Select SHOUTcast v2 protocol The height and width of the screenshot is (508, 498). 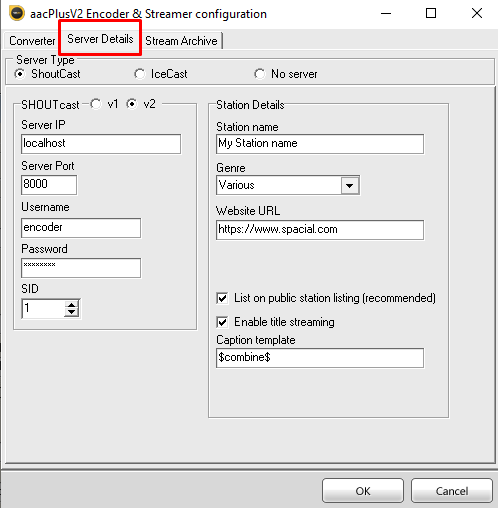pos(132,104)
